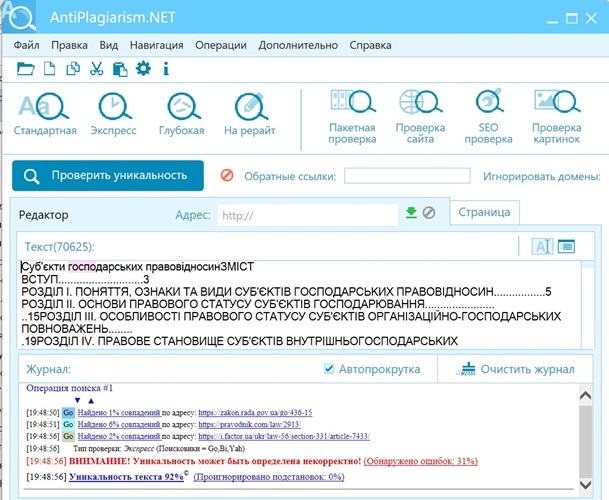Click the info 'i' toolbar icon

(166, 69)
